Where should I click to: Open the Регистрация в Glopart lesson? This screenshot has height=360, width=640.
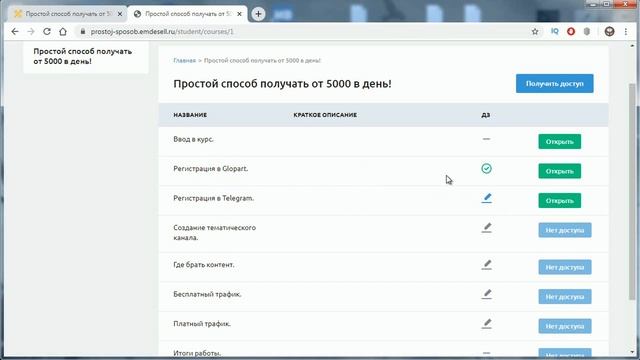559,171
